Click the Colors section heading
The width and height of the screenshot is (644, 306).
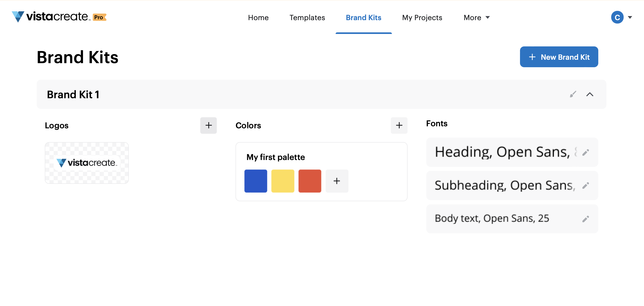point(248,125)
